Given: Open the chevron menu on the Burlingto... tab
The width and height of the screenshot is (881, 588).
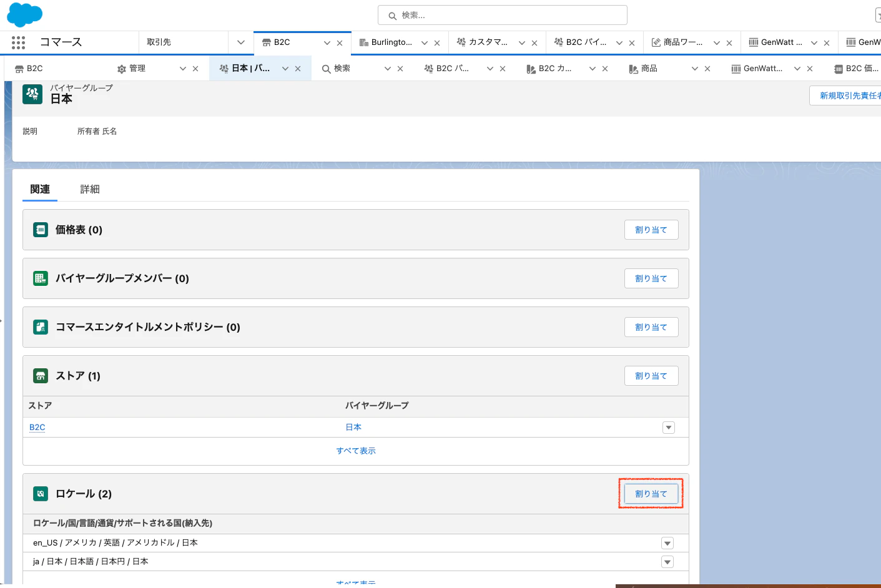Looking at the screenshot, I should [425, 43].
